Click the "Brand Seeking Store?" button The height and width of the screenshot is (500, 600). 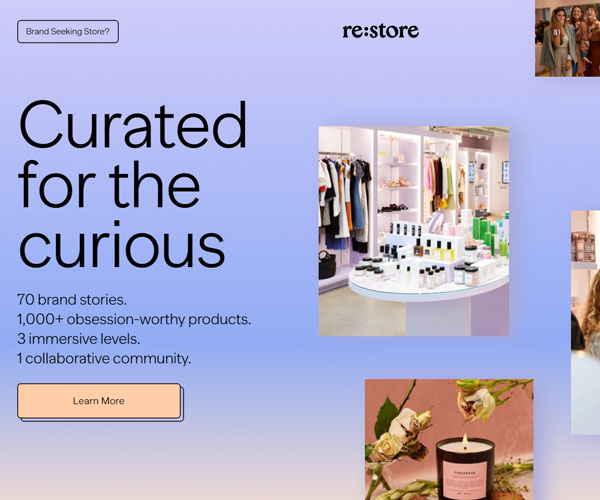[x=68, y=31]
